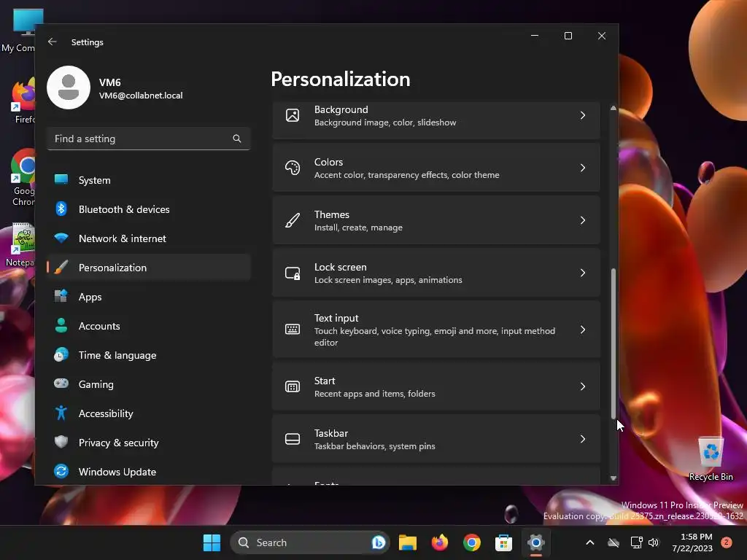This screenshot has height=560, width=747.
Task: Click the VM6 user avatar picture
Action: click(69, 87)
